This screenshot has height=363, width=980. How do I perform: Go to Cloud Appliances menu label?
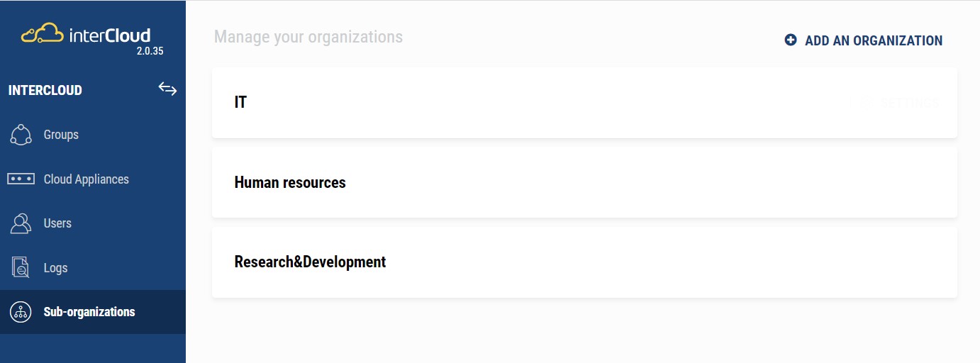[87, 179]
